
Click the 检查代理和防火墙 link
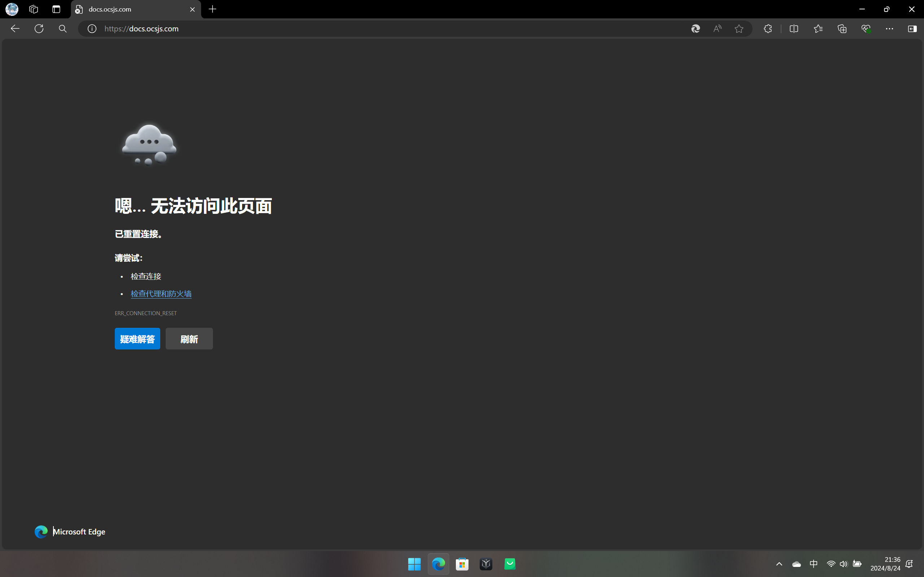pyautogui.click(x=161, y=294)
